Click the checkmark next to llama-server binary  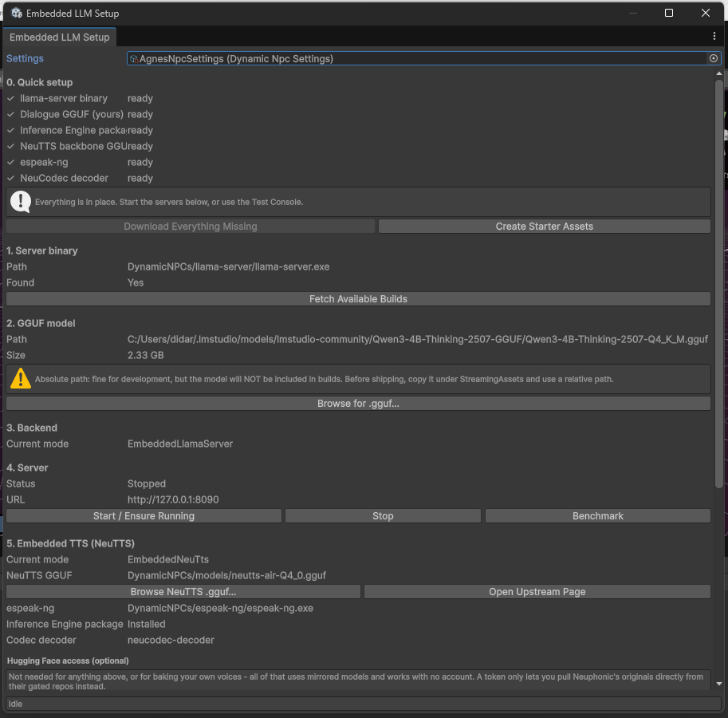10,98
